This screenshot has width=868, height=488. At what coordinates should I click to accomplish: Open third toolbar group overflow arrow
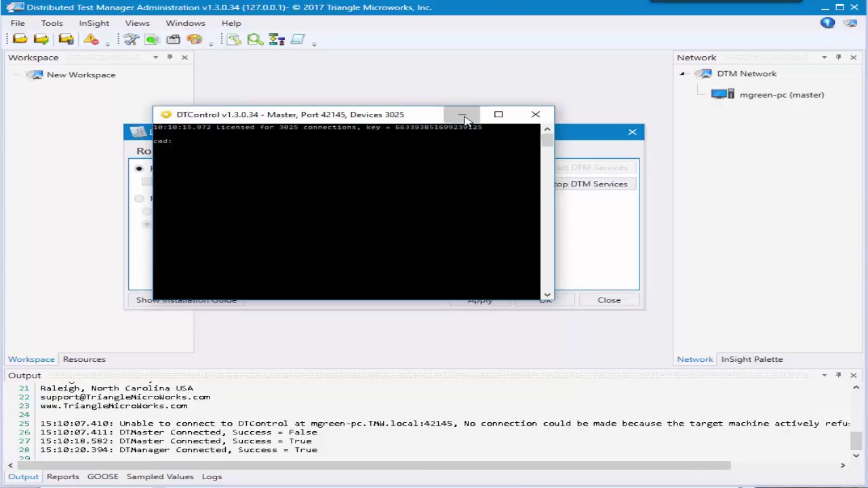point(314,43)
